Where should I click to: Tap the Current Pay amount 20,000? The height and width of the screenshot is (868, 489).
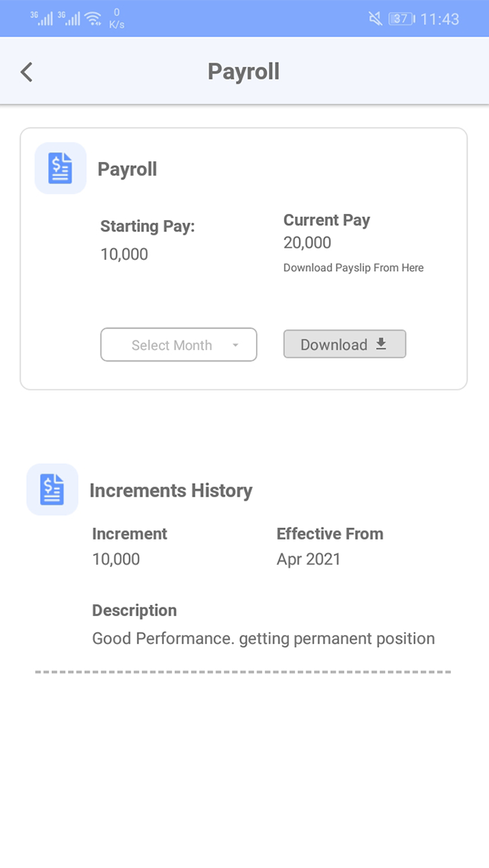tap(307, 243)
